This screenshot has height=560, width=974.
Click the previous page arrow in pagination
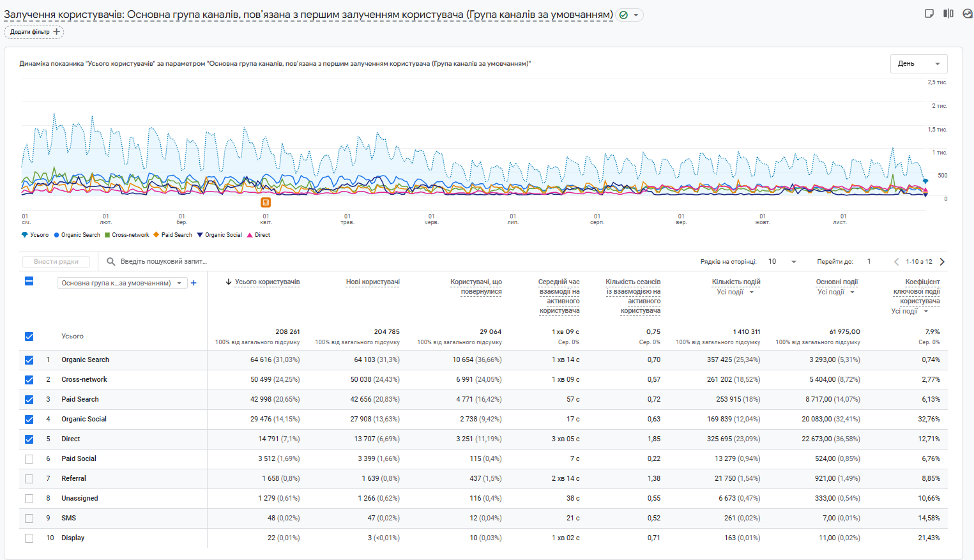(x=896, y=261)
